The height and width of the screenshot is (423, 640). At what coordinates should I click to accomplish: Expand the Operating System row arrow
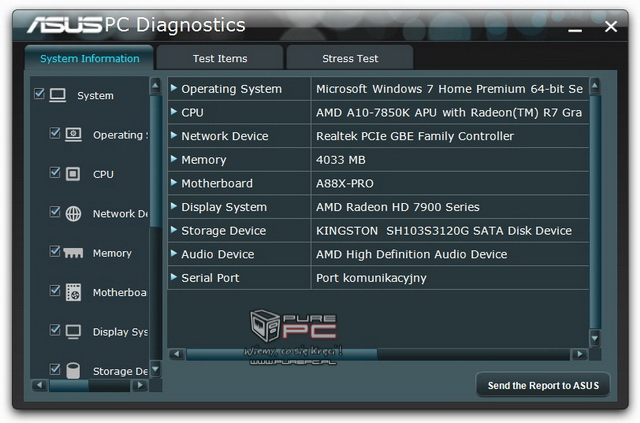coord(174,88)
